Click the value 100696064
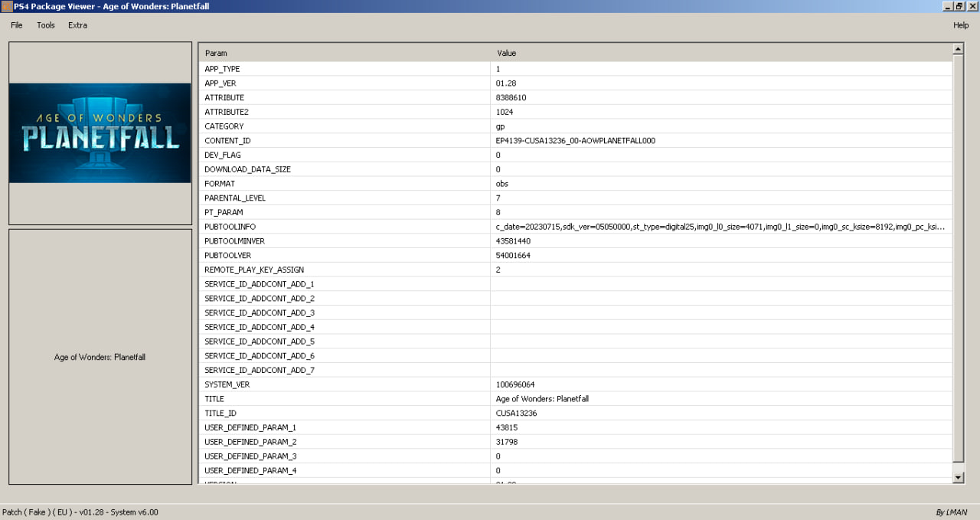This screenshot has width=980, height=520. click(515, 384)
